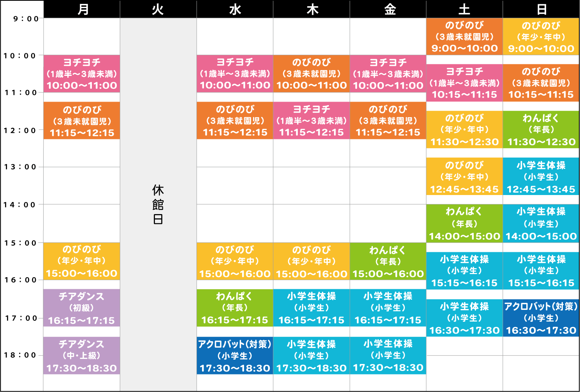The height and width of the screenshot is (392, 580).
Task: Open Sunday のびのび 10:15〜11:15 class
Action: 541,83
